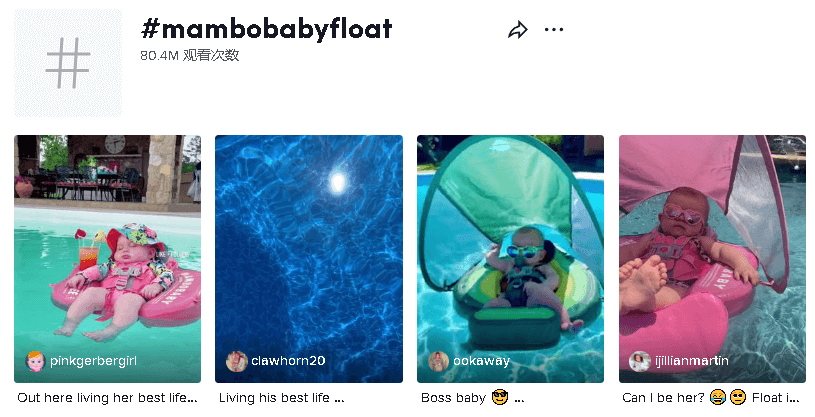The image size is (815, 417).
Task: Go to clawhorn20's username link
Action: pyautogui.click(x=289, y=361)
